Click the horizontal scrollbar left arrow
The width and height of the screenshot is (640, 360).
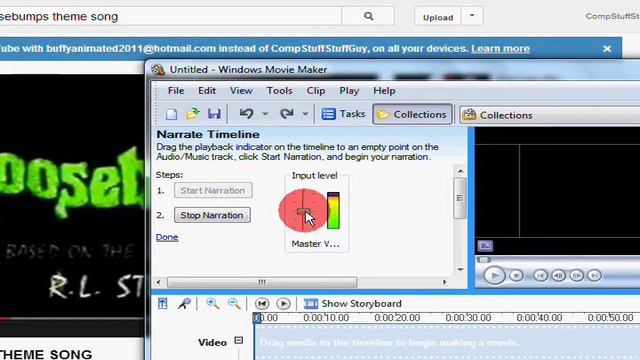pyautogui.click(x=158, y=282)
